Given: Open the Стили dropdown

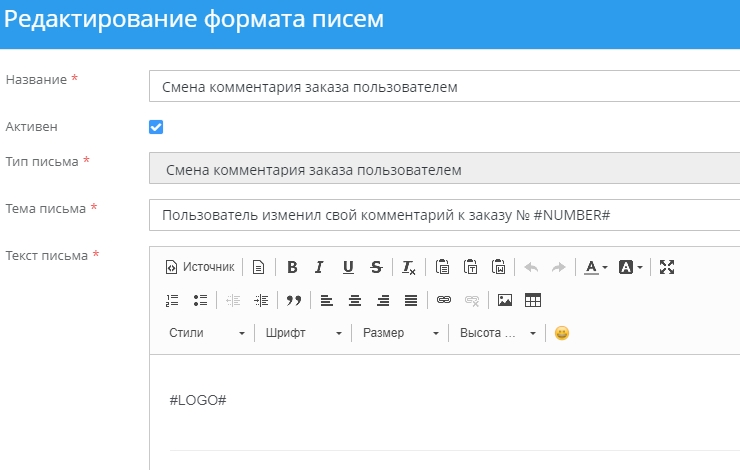Looking at the screenshot, I should [x=206, y=333].
